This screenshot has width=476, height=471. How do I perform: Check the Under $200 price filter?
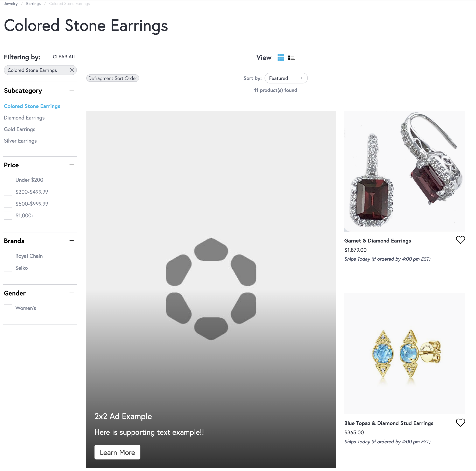coord(8,180)
